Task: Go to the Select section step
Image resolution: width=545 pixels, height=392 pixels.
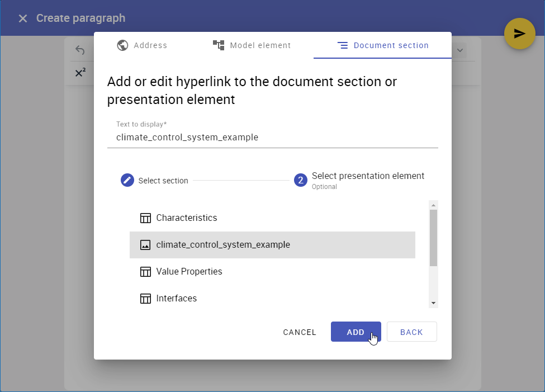Action: (155, 181)
